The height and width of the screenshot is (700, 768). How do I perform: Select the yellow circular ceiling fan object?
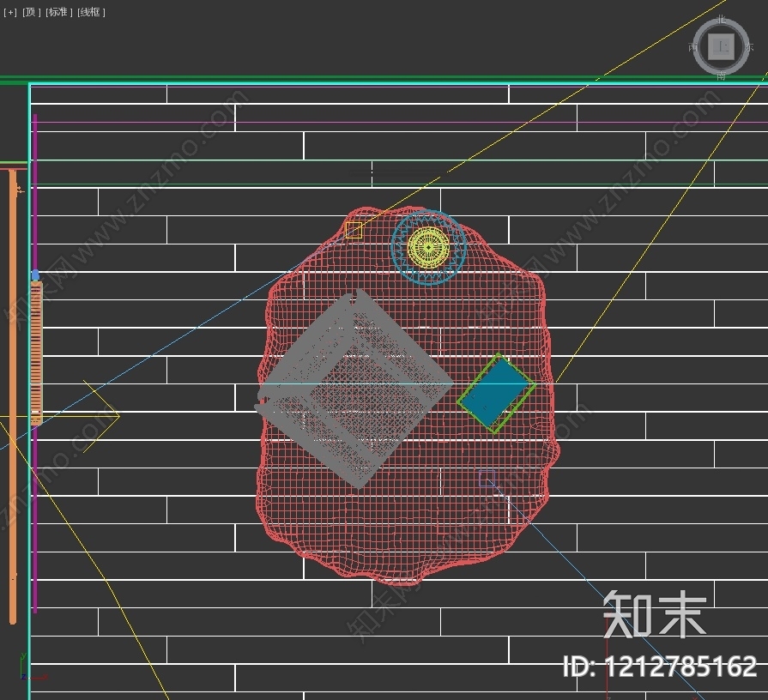point(426,249)
